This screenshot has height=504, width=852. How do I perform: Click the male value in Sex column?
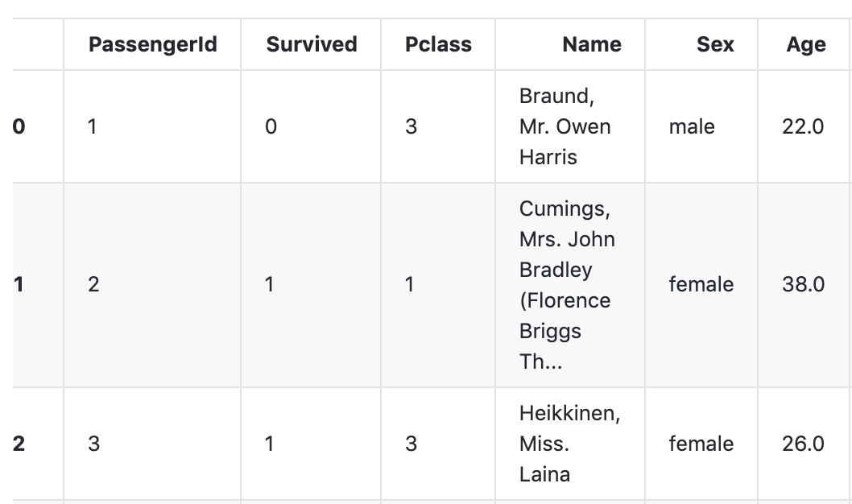point(692,126)
